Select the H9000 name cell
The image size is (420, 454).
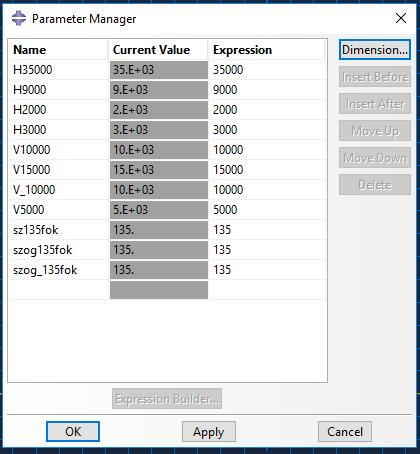tap(59, 90)
